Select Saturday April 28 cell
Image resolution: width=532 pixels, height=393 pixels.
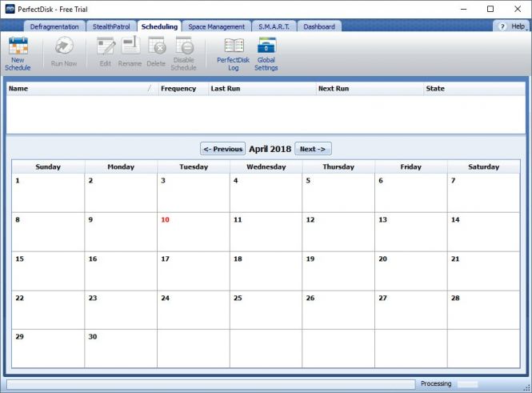483,310
